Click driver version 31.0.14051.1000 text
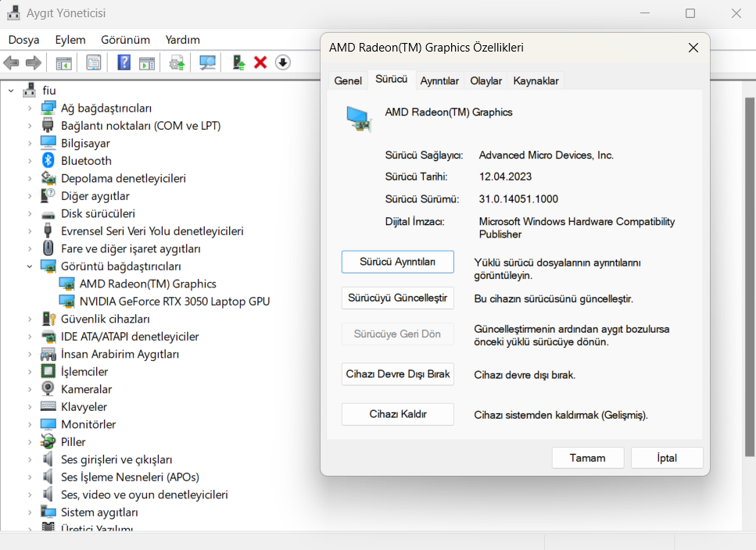Screen dimensions: 756x550 click(x=518, y=199)
